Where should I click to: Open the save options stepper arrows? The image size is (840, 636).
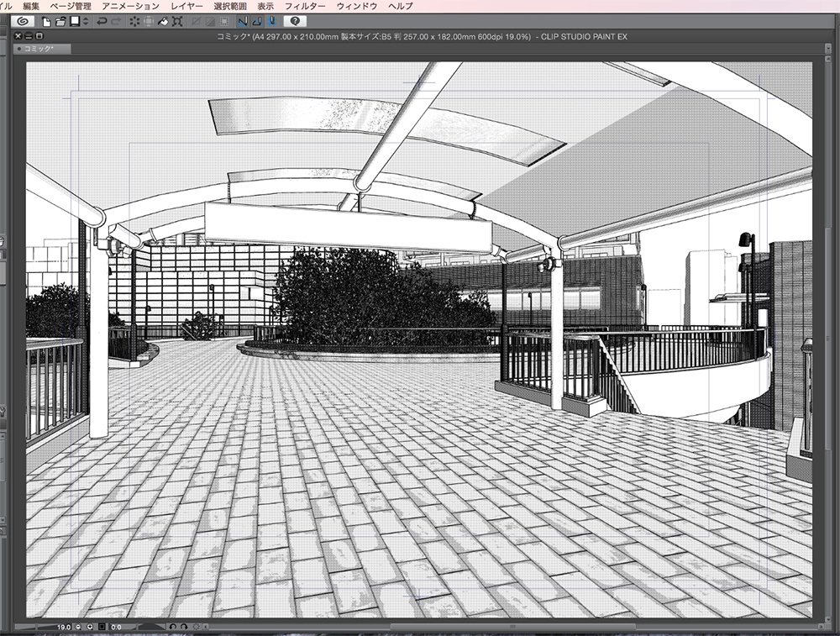(86, 22)
